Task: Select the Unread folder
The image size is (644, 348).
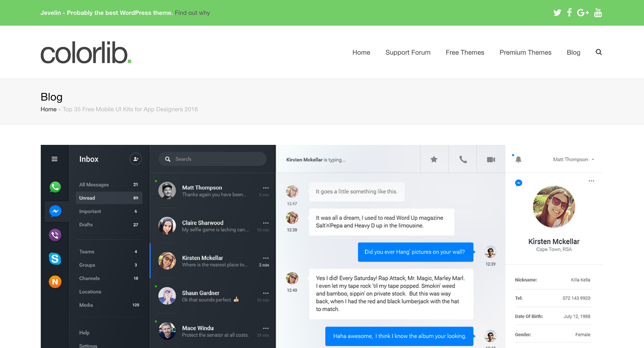Action: pos(109,198)
